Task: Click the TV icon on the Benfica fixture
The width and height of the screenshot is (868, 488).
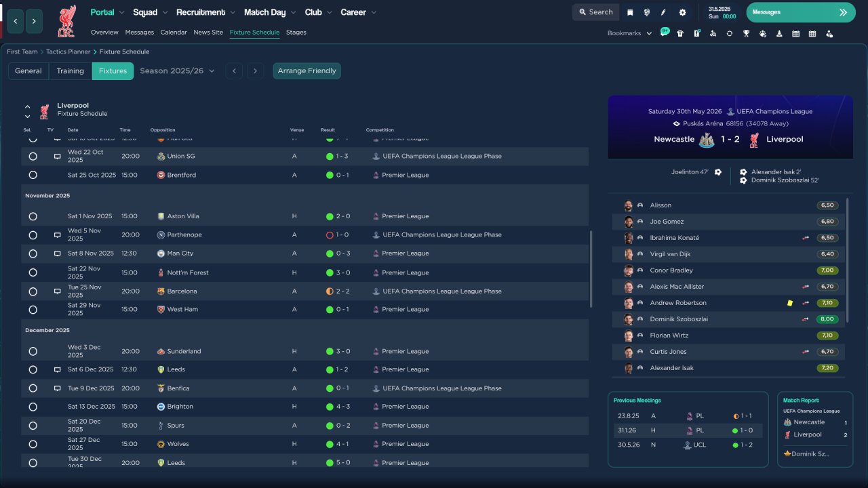Action: 58,388
